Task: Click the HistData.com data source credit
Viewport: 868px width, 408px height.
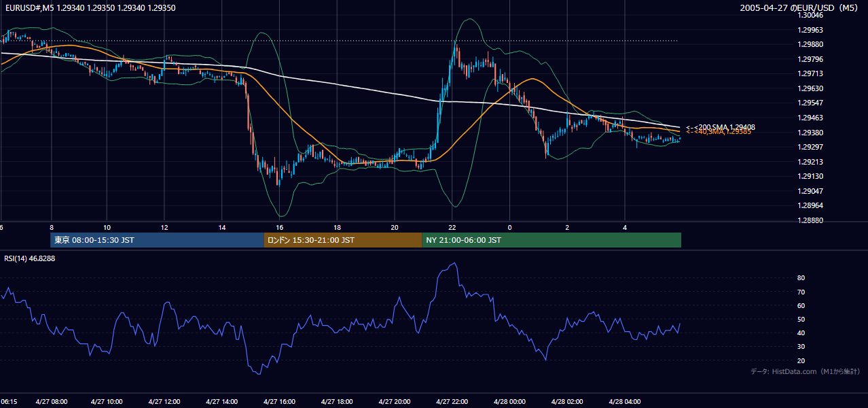Action: tap(806, 371)
